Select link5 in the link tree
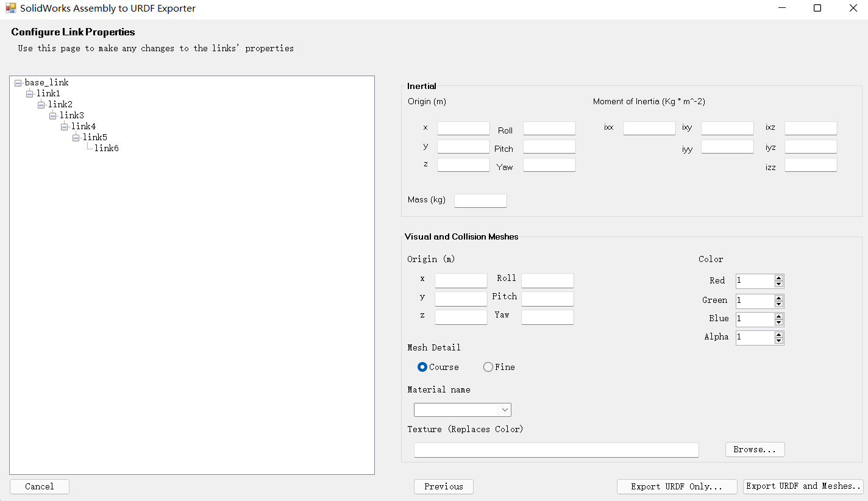 95,137
